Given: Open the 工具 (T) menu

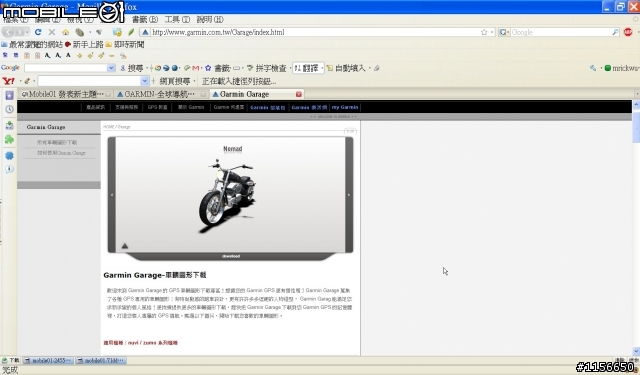Looking at the screenshot, I should point(177,20).
